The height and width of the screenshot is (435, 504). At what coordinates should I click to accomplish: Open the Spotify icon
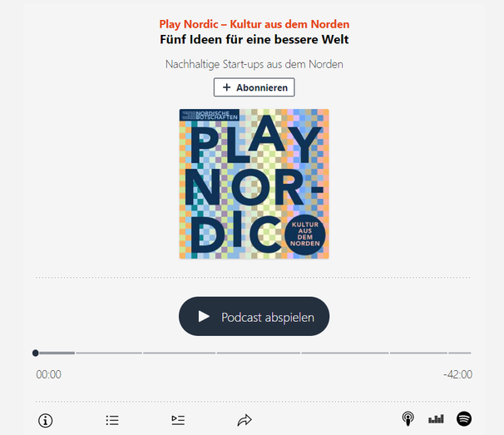(x=464, y=419)
